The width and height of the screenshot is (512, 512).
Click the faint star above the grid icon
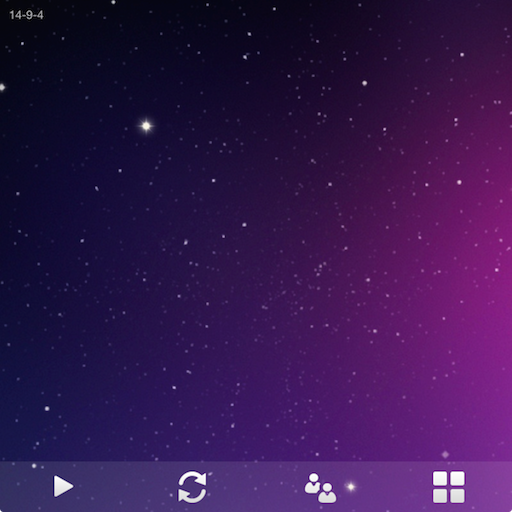445,454
